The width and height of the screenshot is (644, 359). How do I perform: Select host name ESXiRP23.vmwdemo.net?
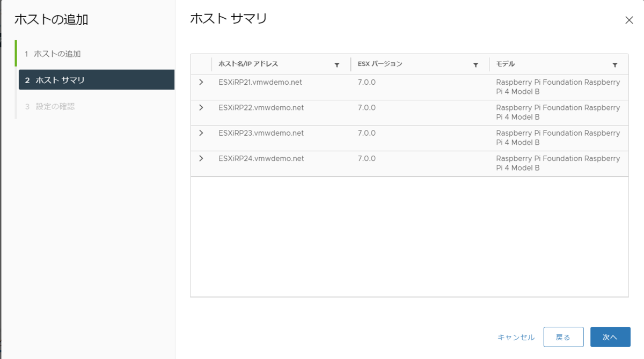pyautogui.click(x=261, y=133)
